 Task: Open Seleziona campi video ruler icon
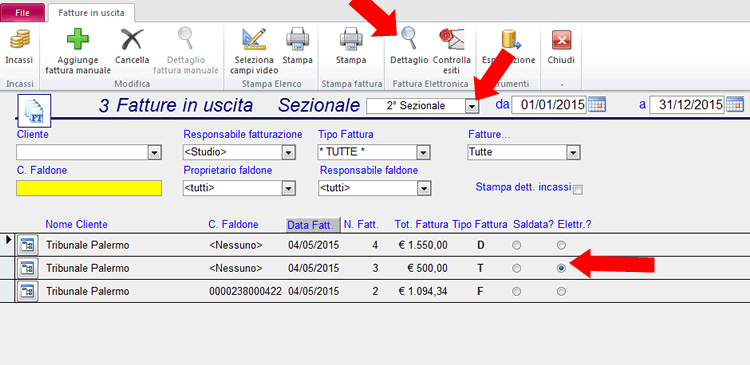pos(254,39)
